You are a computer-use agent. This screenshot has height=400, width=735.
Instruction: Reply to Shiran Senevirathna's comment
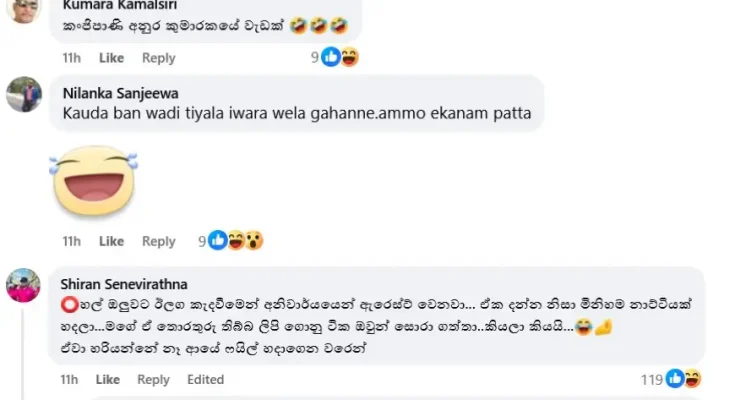coord(153,380)
